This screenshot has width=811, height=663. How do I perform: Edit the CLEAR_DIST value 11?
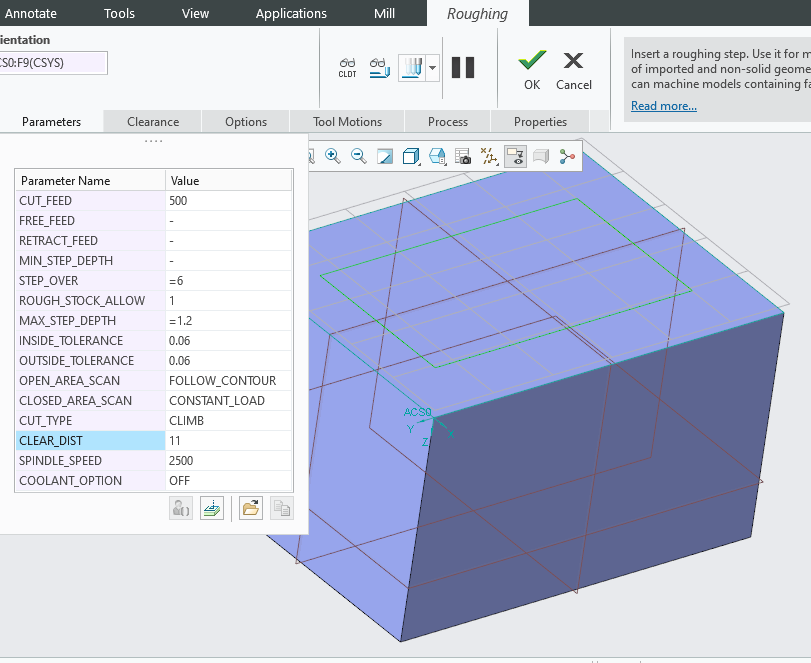229,441
